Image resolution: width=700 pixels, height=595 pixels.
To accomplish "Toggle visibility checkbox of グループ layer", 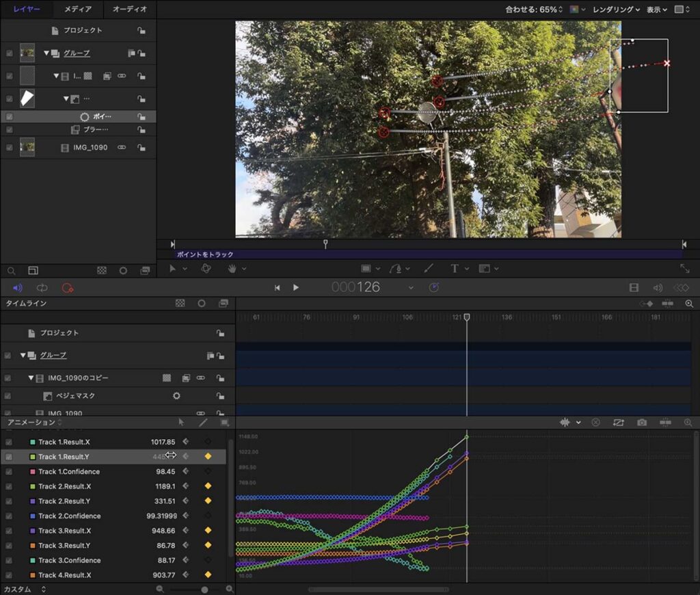I will pos(9,53).
